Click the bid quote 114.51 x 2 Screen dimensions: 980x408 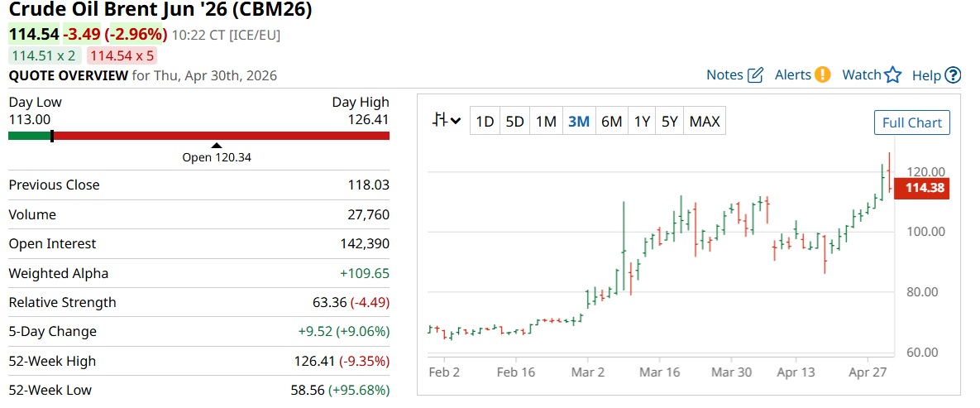pyautogui.click(x=43, y=55)
